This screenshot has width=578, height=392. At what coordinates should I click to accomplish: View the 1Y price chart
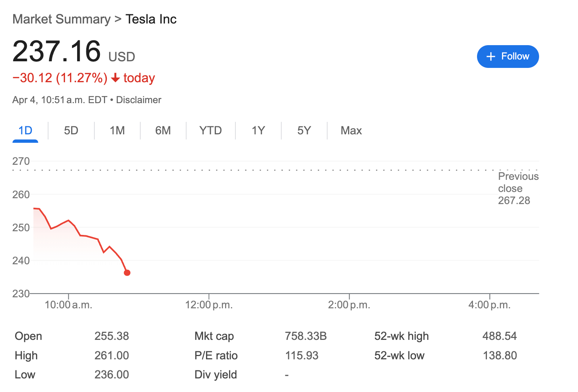pos(258,131)
